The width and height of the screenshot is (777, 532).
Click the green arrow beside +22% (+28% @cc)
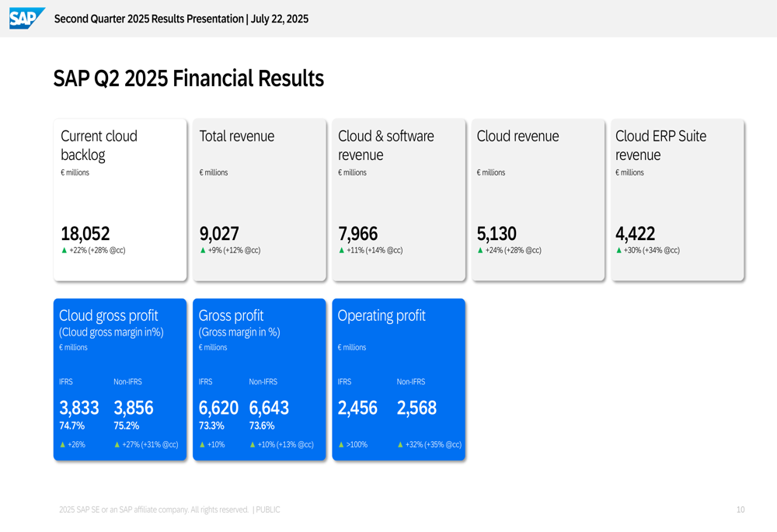[64, 250]
